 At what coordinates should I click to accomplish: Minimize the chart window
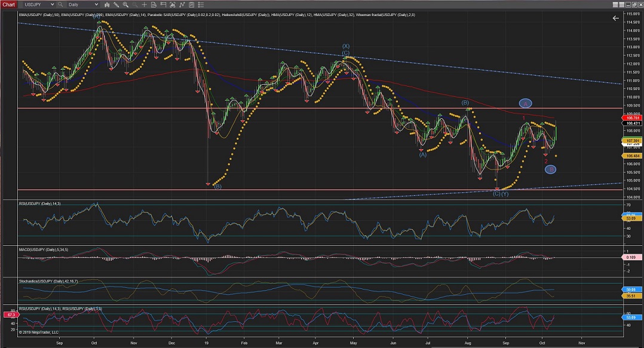pos(628,5)
